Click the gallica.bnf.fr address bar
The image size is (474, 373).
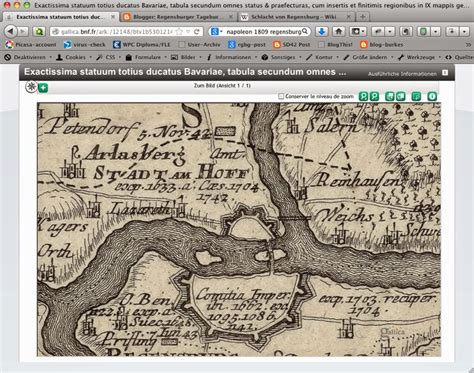click(x=117, y=32)
